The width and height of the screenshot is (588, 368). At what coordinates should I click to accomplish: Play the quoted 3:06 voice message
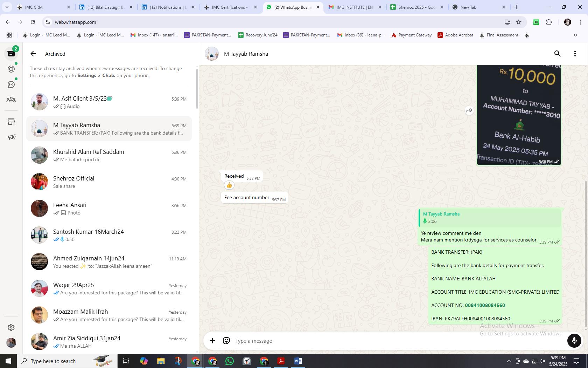coord(490,218)
